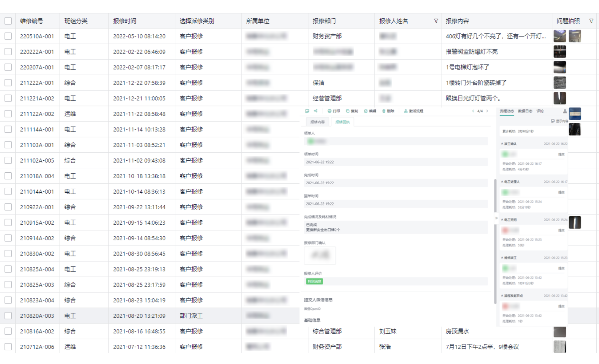Open photo thumbnail for 报警阀室防爆灯不亮 row

point(560,52)
